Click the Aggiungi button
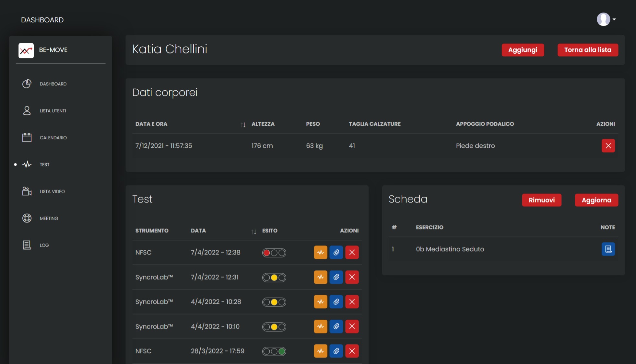Viewport: 636px width, 364px height. coord(523,50)
